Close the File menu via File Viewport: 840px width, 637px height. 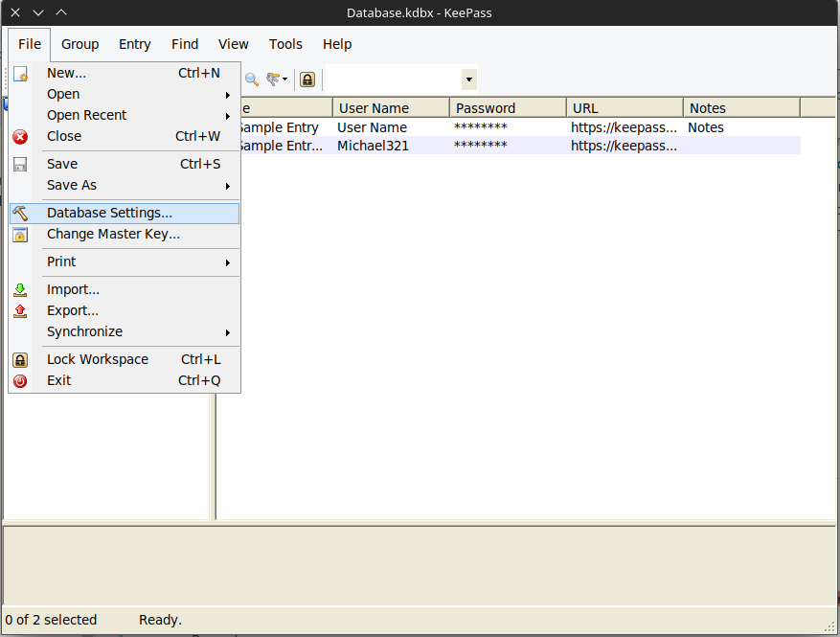point(30,44)
